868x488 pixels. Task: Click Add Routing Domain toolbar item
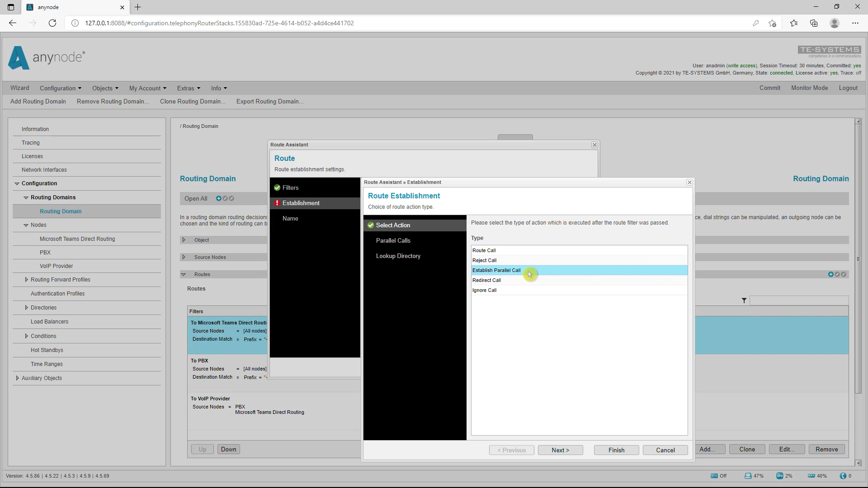pos(38,101)
